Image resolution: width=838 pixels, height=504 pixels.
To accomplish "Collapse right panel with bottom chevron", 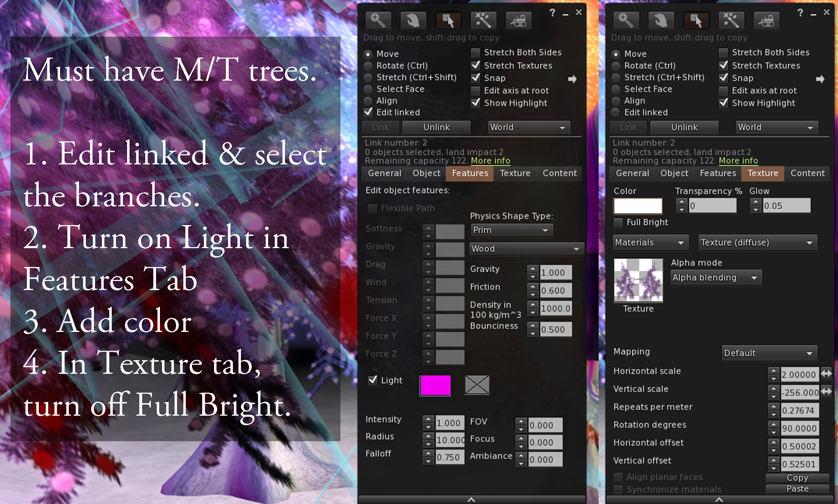I will click(719, 499).
